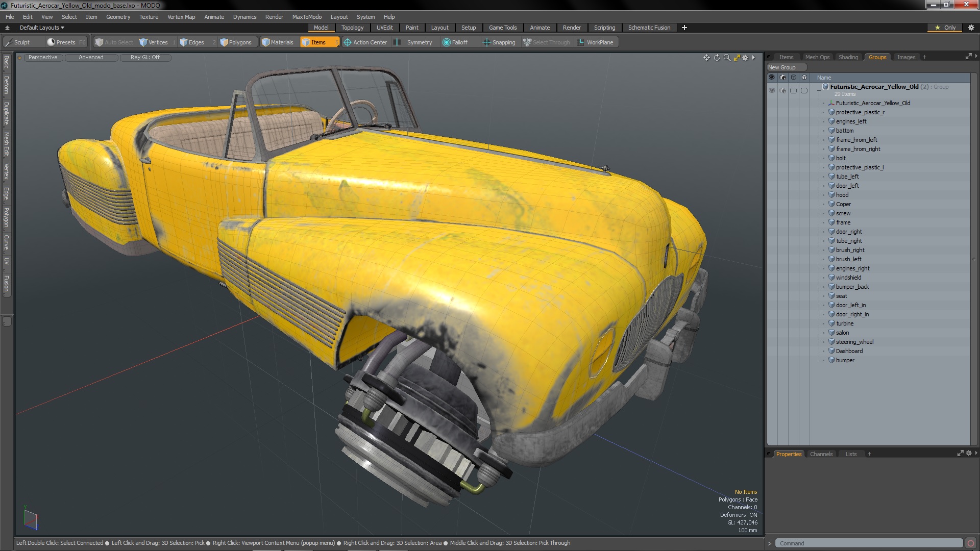Click the Command input field

868,543
